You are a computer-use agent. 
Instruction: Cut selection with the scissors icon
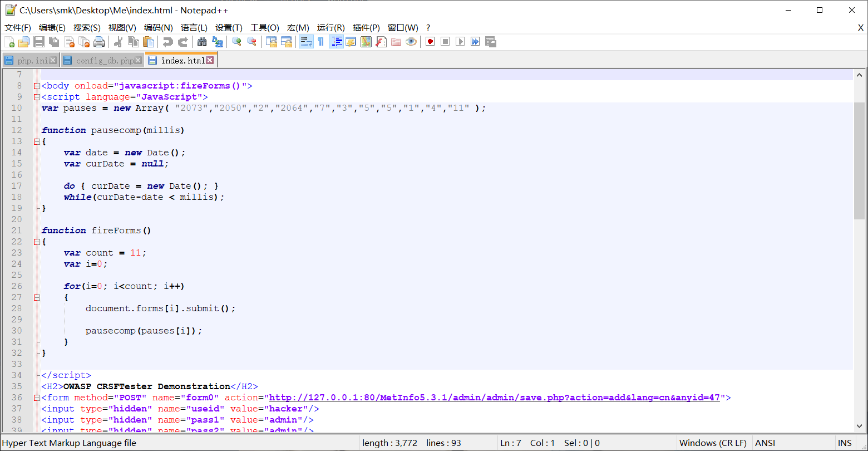click(x=118, y=42)
